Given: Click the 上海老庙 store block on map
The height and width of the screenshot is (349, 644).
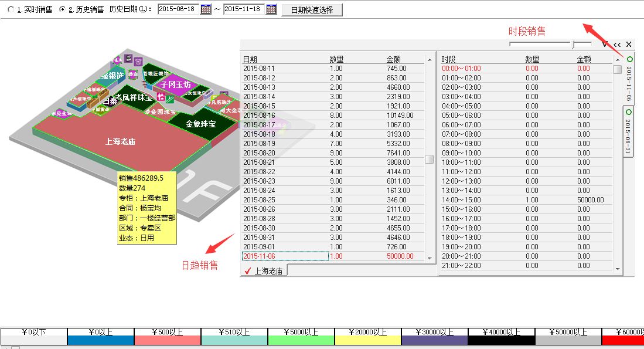Looking at the screenshot, I should pos(121,141).
